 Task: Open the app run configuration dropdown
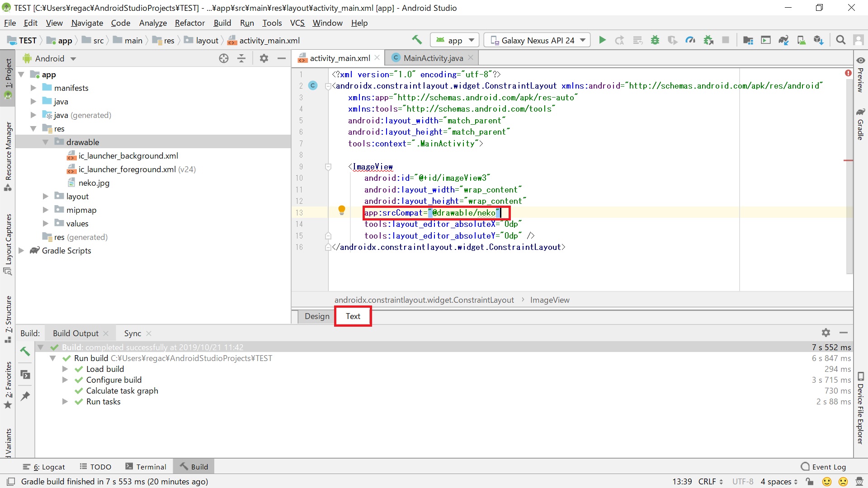[454, 40]
